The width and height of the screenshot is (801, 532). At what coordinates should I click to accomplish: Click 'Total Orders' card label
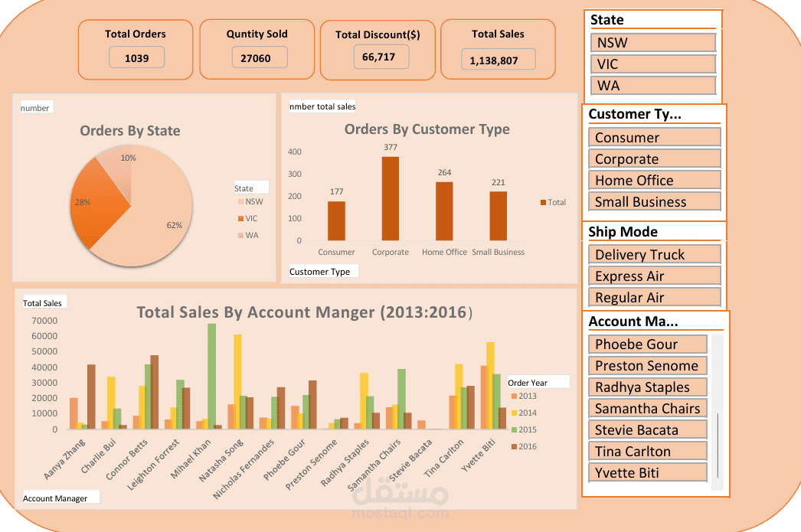click(x=136, y=34)
